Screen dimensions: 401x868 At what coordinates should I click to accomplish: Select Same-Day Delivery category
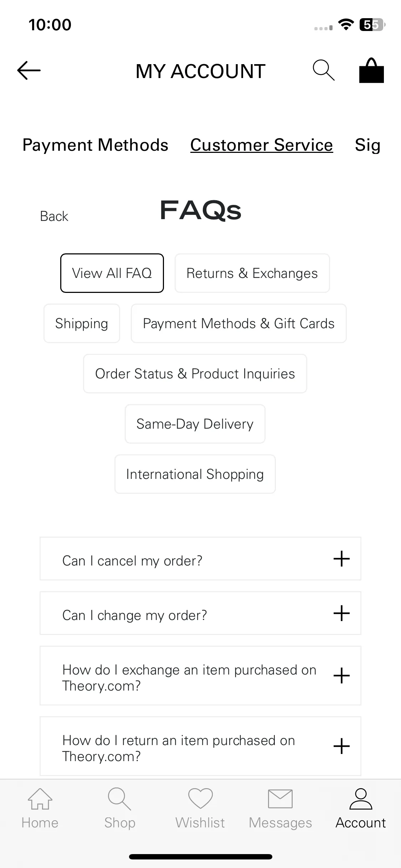pyautogui.click(x=195, y=424)
